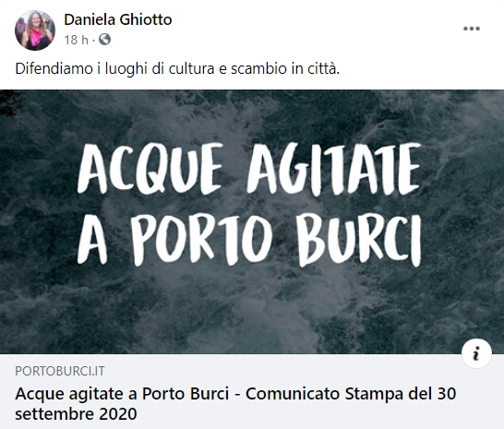
Task: Click the 'settembre 2020' line of the title
Action: [76, 413]
